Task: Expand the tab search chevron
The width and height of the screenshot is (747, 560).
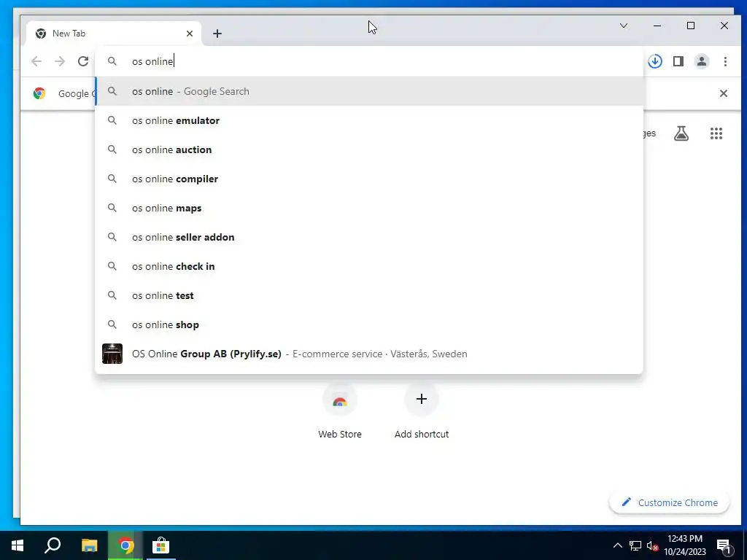Action: (624, 26)
